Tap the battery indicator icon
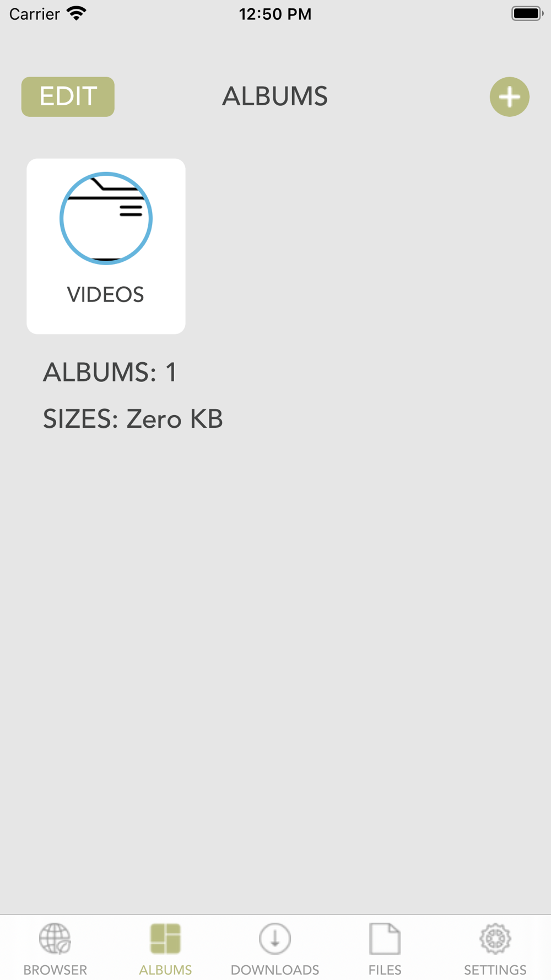 point(527,13)
